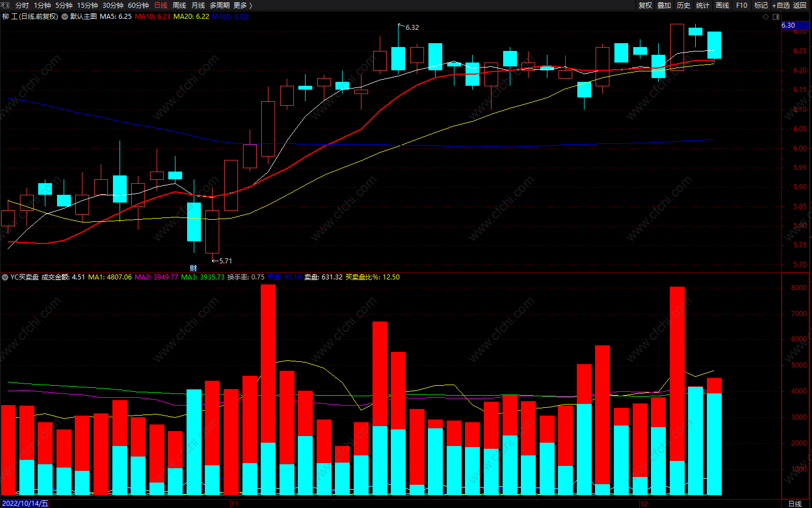Image resolution: width=812 pixels, height=508 pixels.
Task: Open the 复权 adjustment options
Action: [x=645, y=5]
